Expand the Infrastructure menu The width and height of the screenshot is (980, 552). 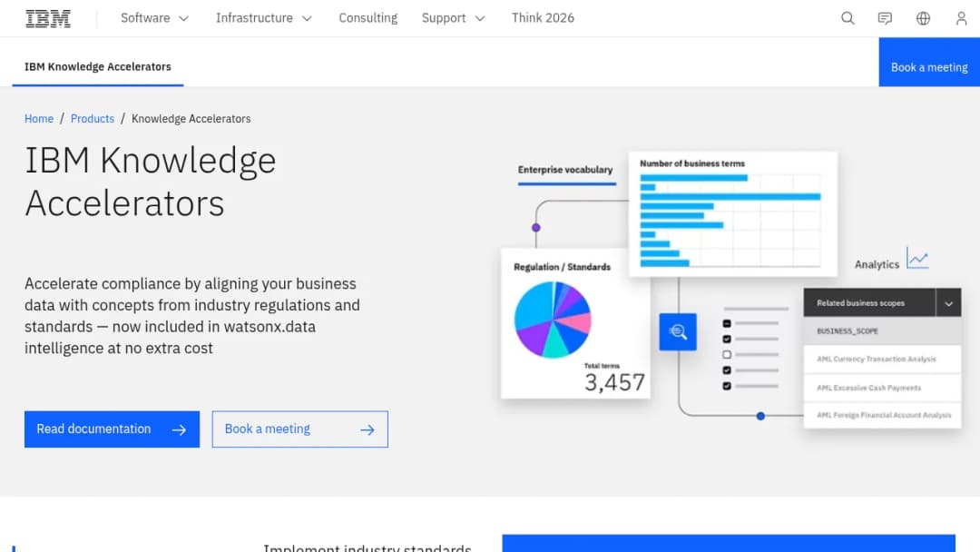pyautogui.click(x=264, y=18)
